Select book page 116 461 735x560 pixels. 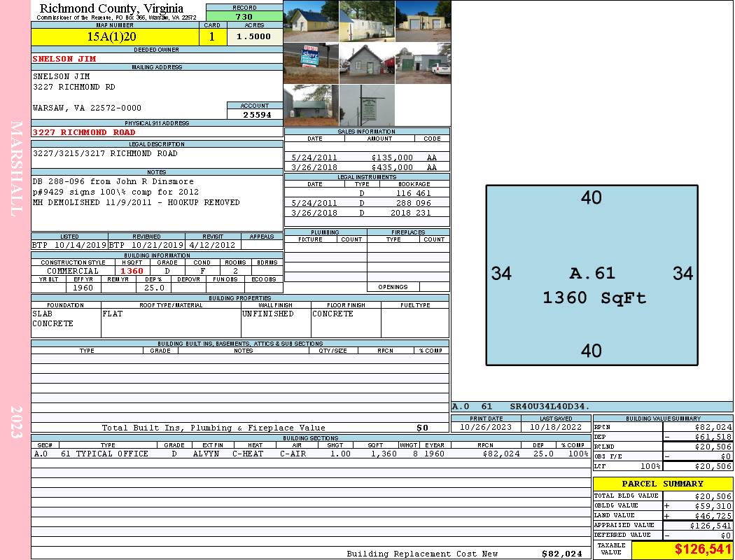click(414, 193)
